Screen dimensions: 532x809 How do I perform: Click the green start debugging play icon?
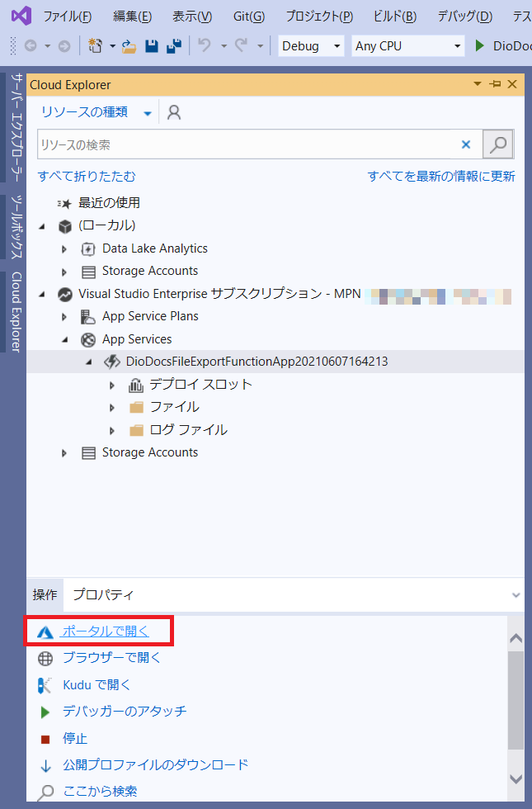click(479, 46)
